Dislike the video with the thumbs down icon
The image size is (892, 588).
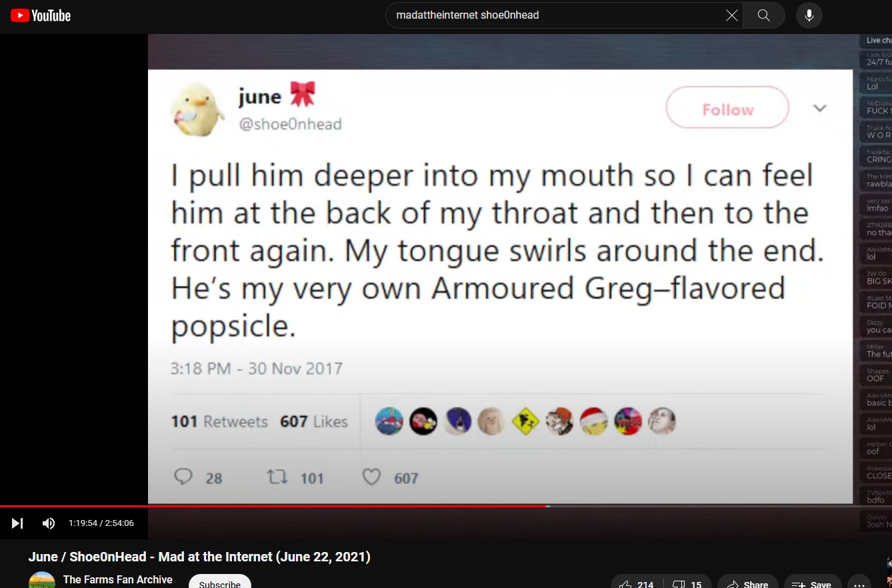(x=687, y=585)
